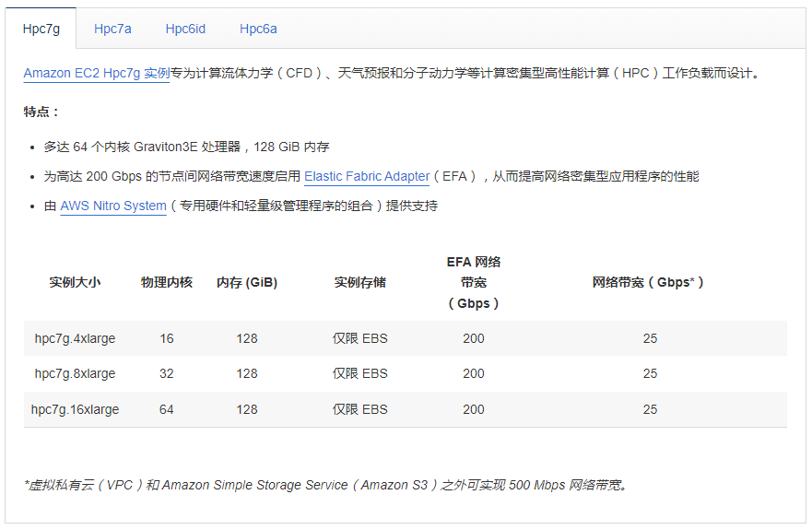The width and height of the screenshot is (812, 530).
Task: Switch to the Hpc6a tab
Action: pyautogui.click(x=258, y=29)
